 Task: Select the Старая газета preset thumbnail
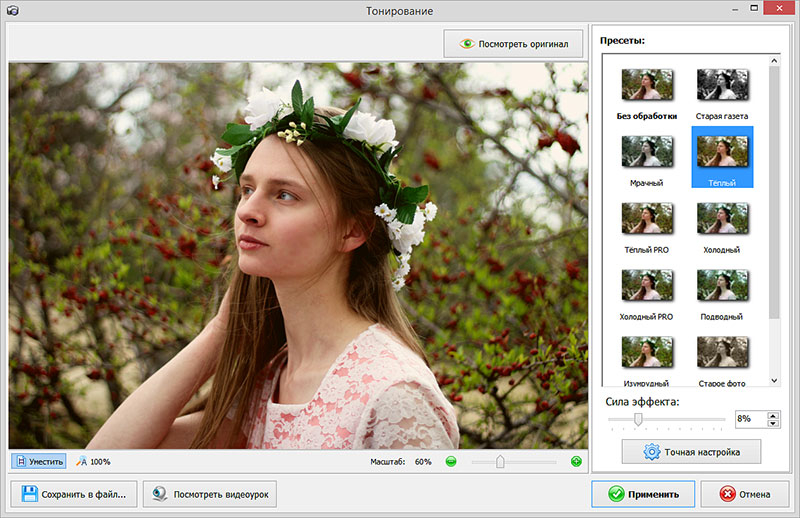pos(722,85)
